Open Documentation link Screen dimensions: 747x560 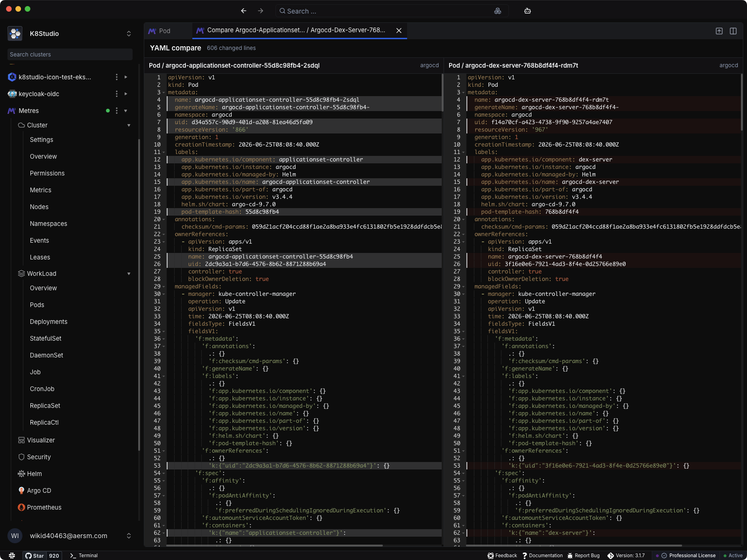pos(543,555)
